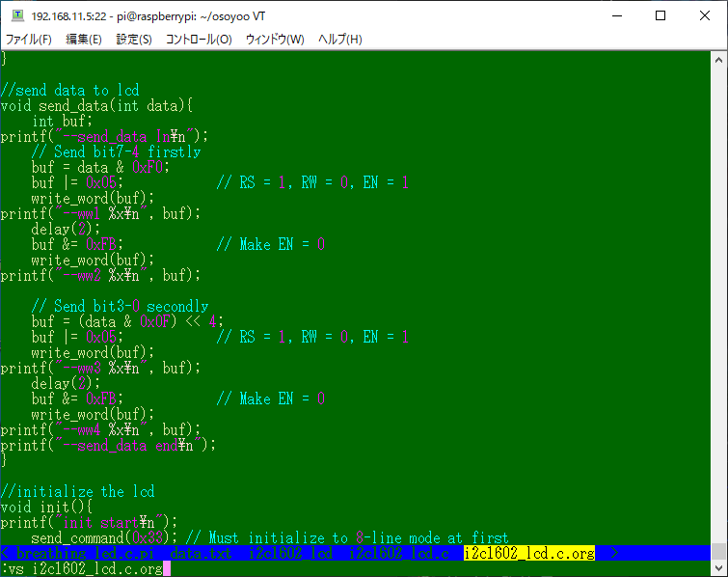The image size is (728, 577).
Task: Close the Tera Term window
Action: tap(704, 15)
